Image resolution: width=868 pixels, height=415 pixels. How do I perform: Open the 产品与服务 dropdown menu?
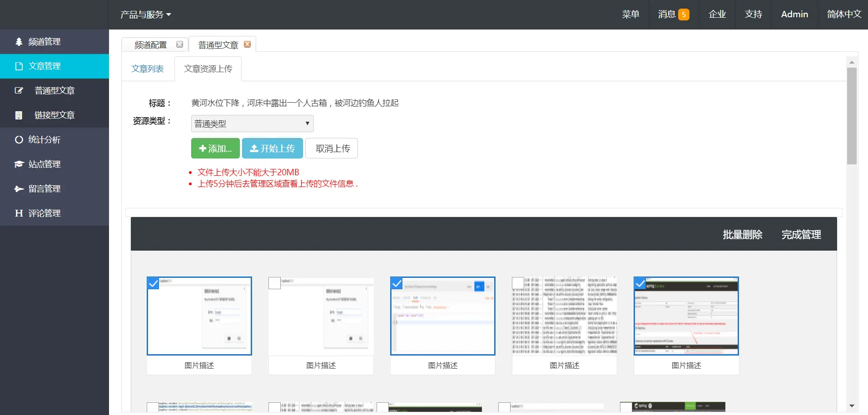click(x=146, y=15)
